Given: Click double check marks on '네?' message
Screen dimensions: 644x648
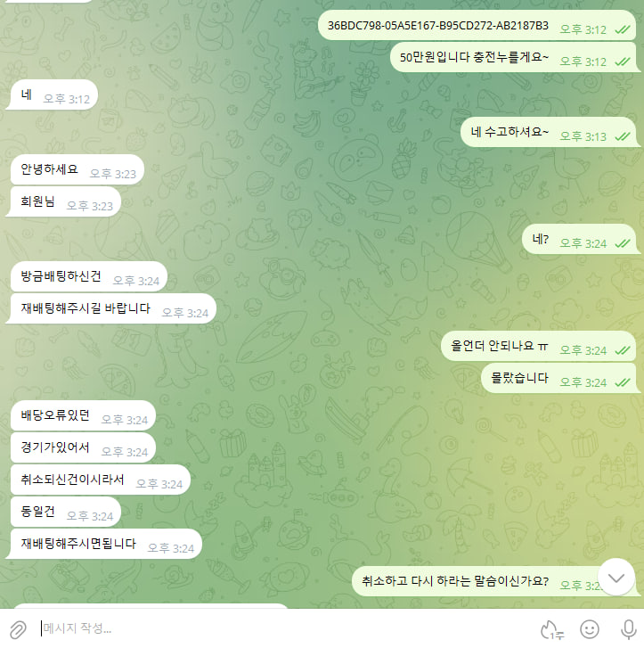Looking at the screenshot, I should click(x=622, y=244).
